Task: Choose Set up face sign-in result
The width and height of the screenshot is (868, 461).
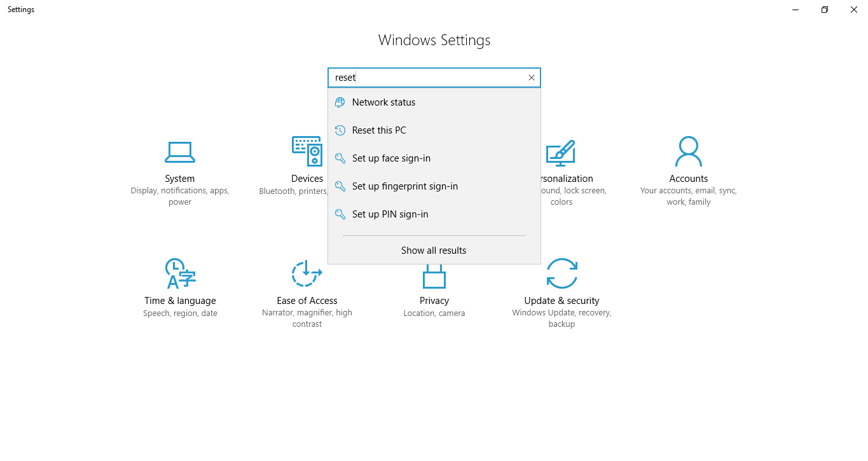Action: point(434,158)
